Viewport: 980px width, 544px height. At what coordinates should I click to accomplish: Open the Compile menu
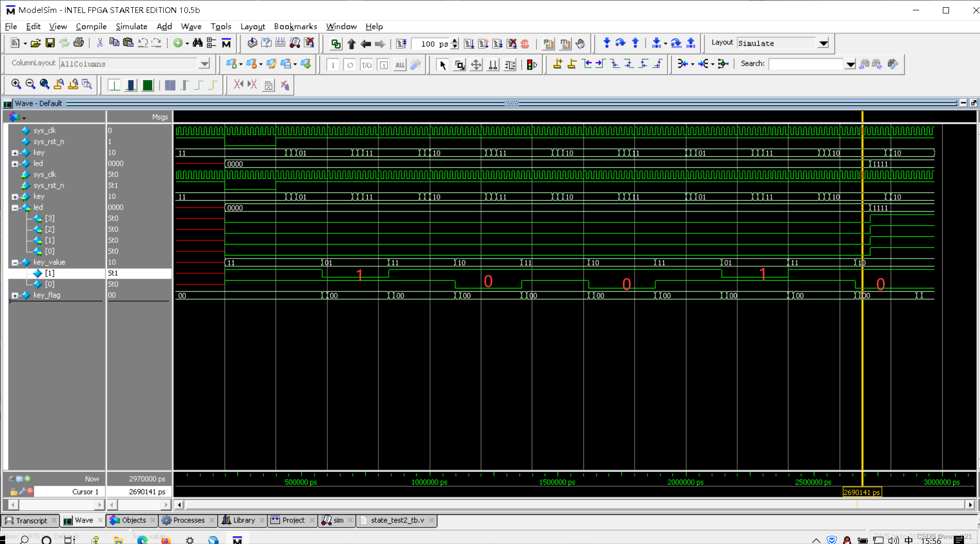tap(91, 26)
